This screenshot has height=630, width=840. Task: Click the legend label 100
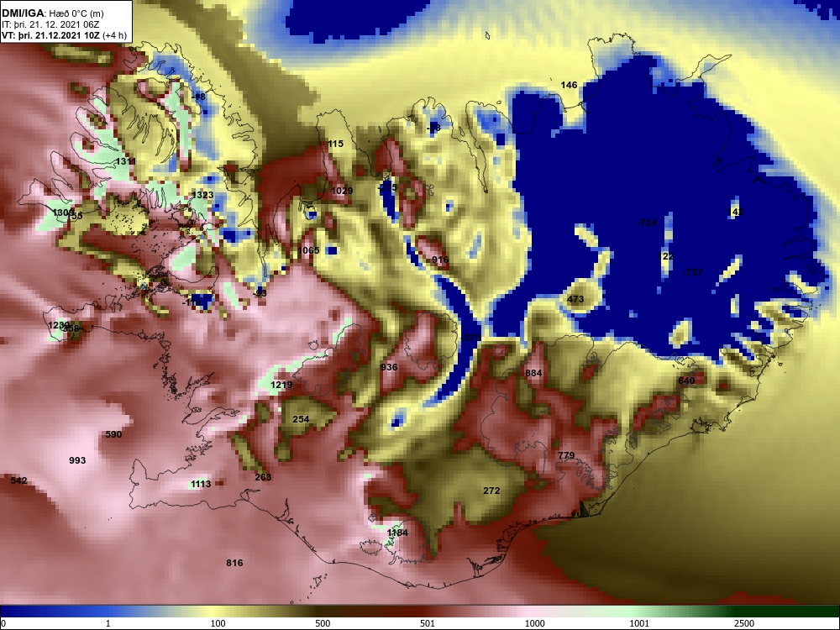[218, 623]
